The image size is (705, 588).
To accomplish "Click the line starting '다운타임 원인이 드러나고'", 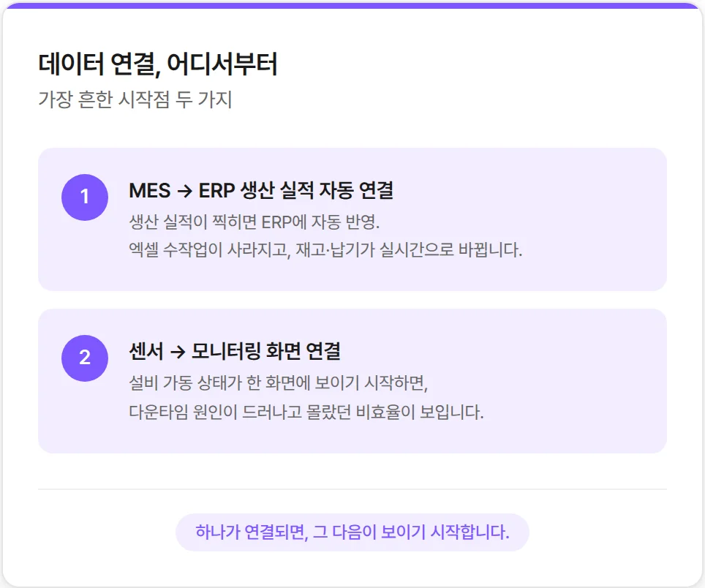I will click(306, 412).
